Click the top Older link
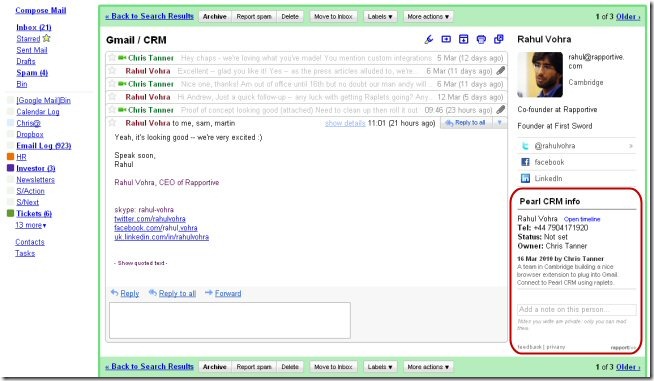Image resolution: width=654 pixels, height=381 pixels. 628,16
